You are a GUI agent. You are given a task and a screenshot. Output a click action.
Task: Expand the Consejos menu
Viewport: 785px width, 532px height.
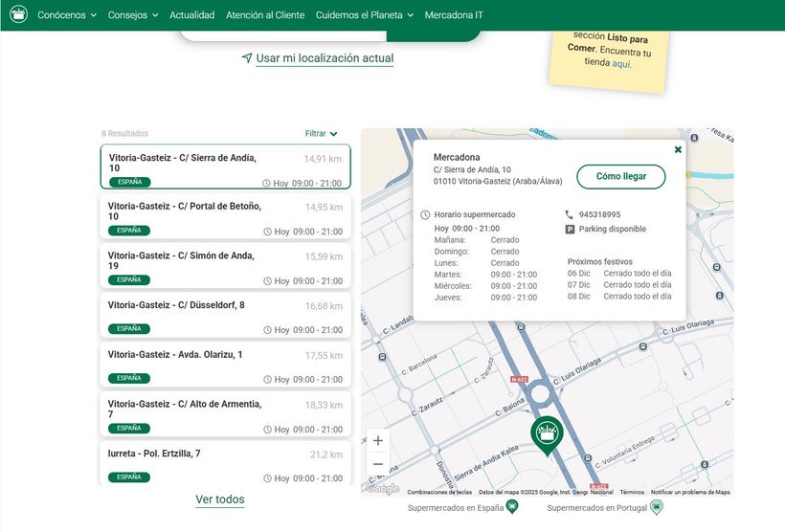133,15
